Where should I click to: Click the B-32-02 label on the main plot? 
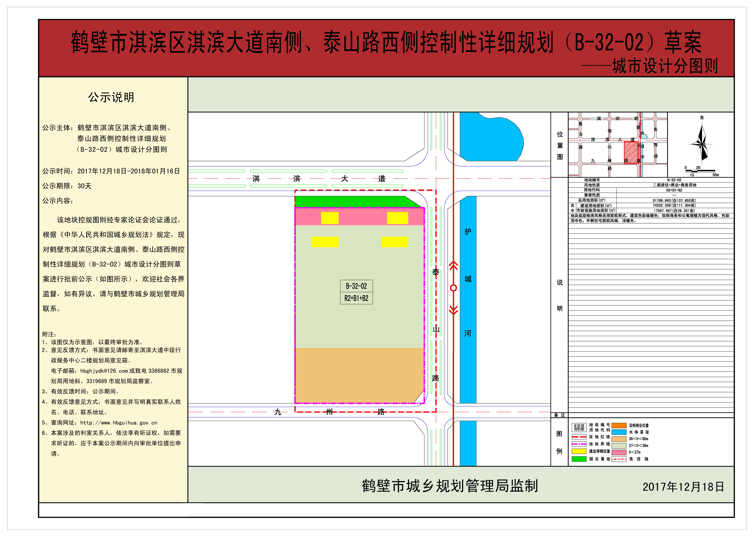356,286
